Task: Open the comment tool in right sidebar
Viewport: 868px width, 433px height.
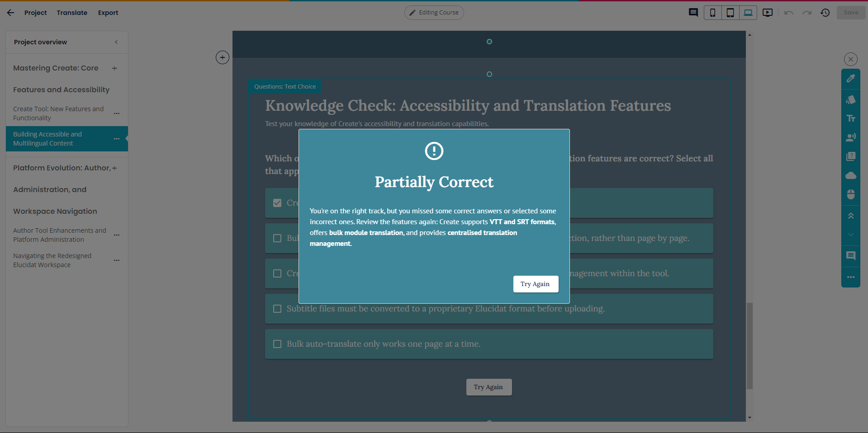Action: coord(851,256)
